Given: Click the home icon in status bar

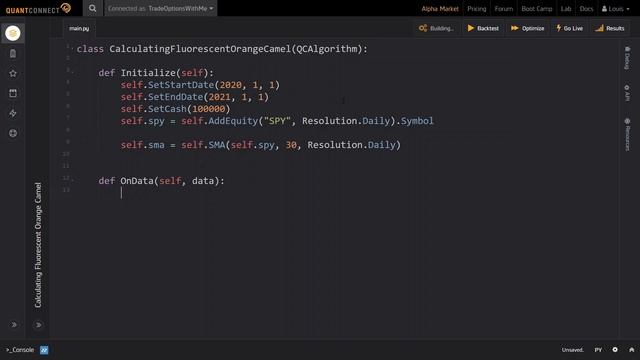Looking at the screenshot, I should pos(631,350).
